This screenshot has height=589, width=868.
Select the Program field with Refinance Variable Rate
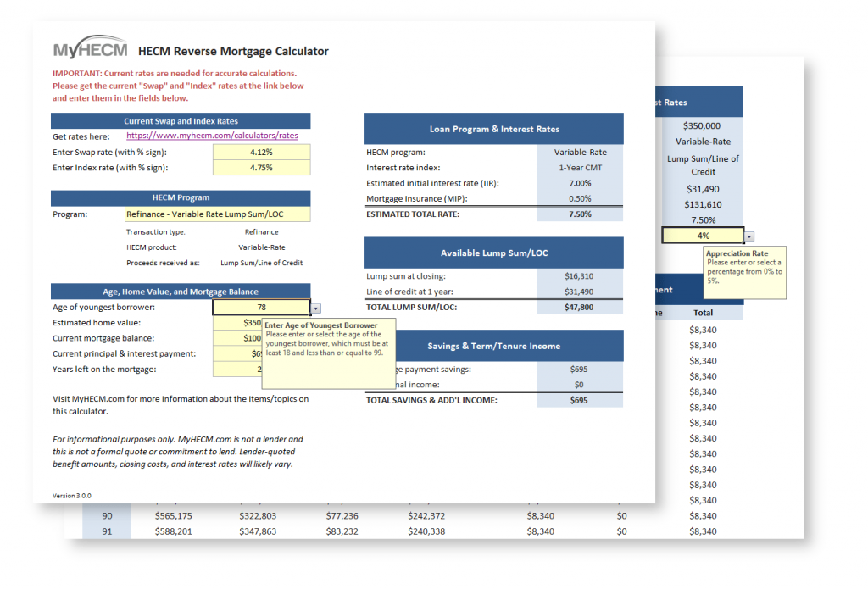(218, 214)
